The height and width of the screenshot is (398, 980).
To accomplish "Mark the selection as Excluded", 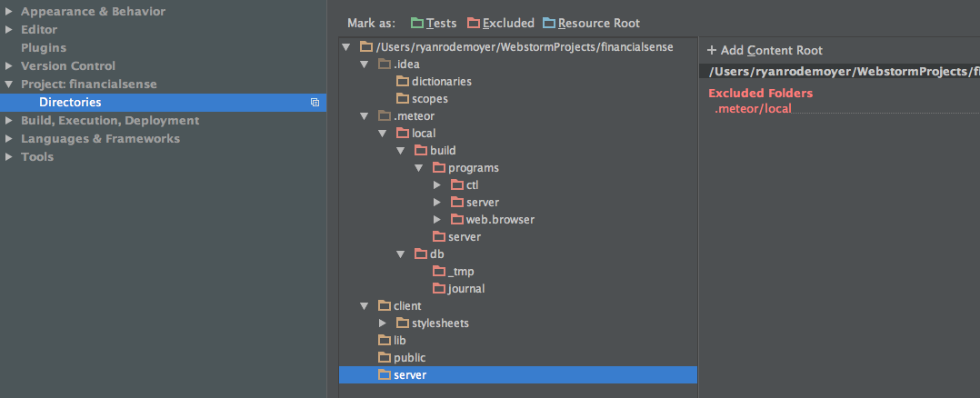I will click(501, 23).
